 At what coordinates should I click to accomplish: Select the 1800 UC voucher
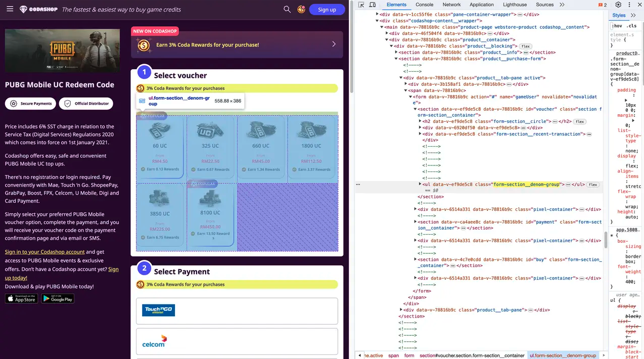click(x=311, y=147)
